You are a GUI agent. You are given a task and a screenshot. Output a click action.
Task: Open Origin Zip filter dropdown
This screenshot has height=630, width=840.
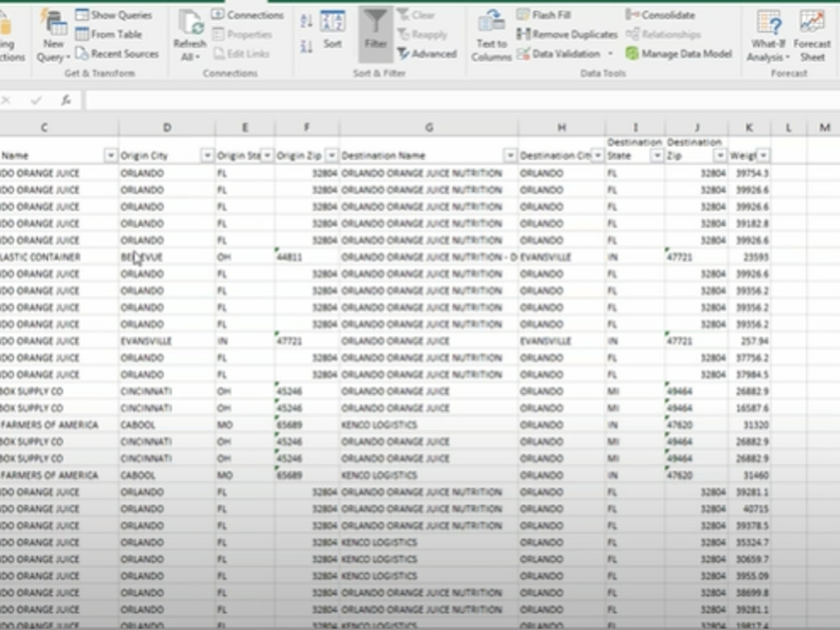[332, 155]
